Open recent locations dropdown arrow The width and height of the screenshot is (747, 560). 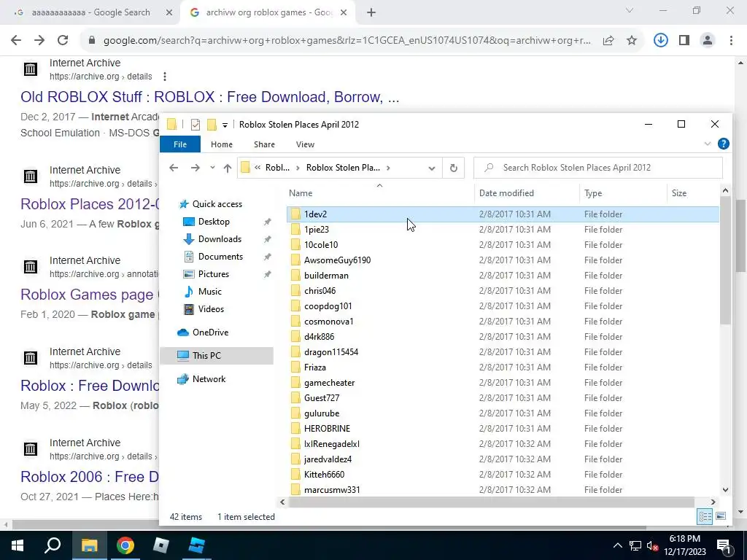[212, 168]
